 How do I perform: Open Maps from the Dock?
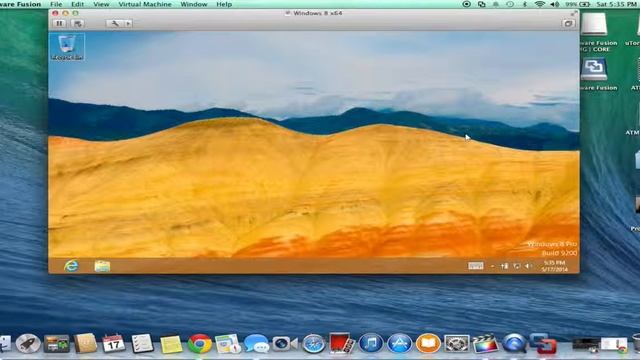(228, 344)
